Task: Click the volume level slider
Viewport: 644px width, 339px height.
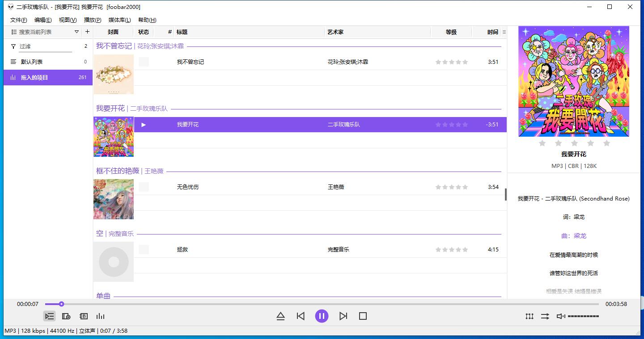Action: [583, 316]
